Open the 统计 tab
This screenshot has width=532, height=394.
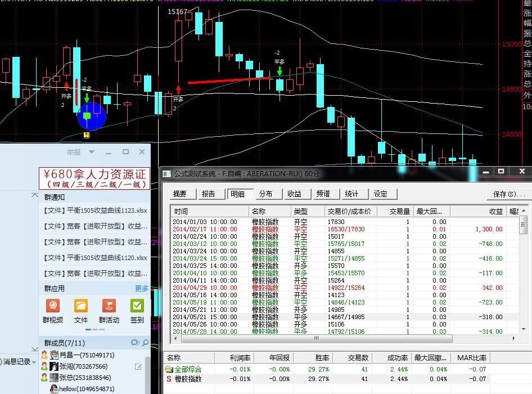[351, 194]
